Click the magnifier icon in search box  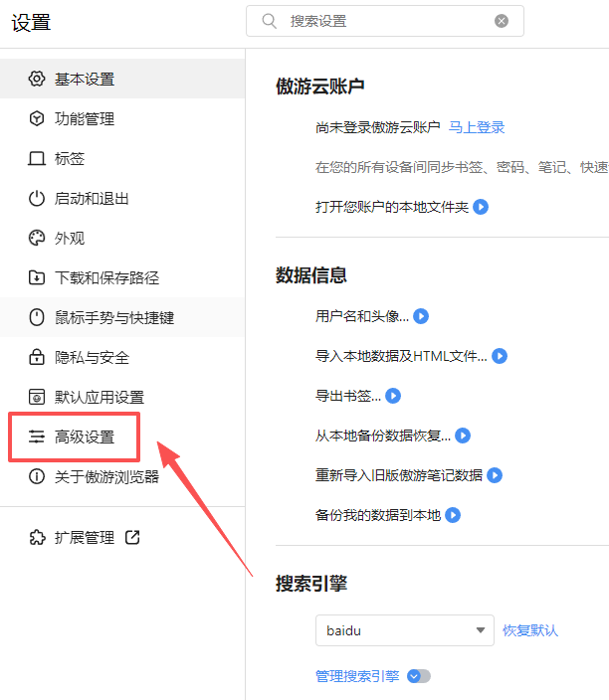[x=269, y=21]
